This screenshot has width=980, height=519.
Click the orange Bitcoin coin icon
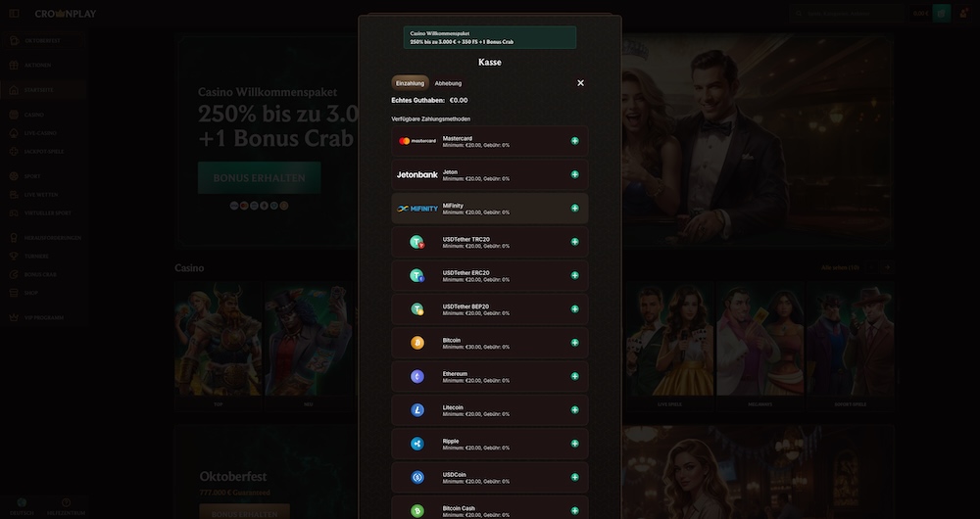pyautogui.click(x=416, y=343)
